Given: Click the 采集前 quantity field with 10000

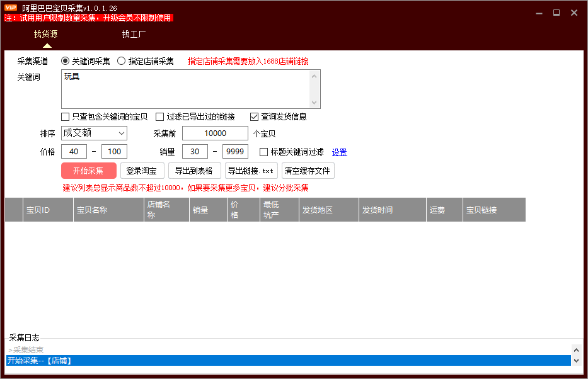Looking at the screenshot, I should coord(216,133).
